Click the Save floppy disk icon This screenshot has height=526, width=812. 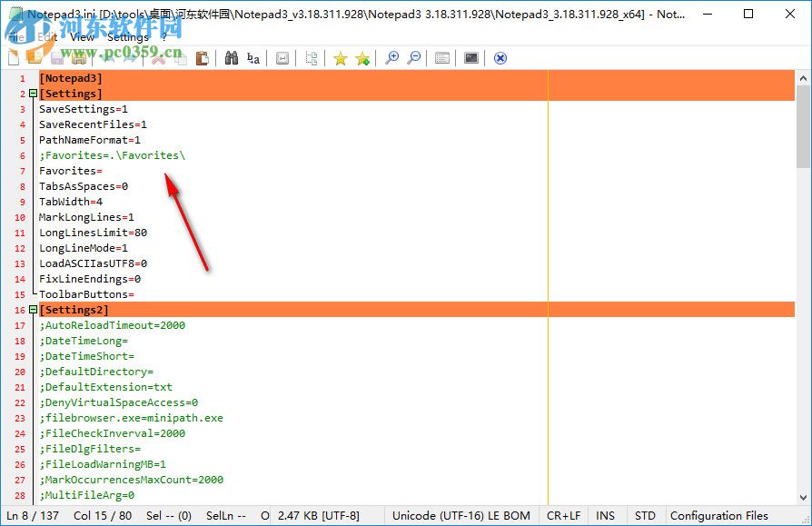(x=57, y=58)
